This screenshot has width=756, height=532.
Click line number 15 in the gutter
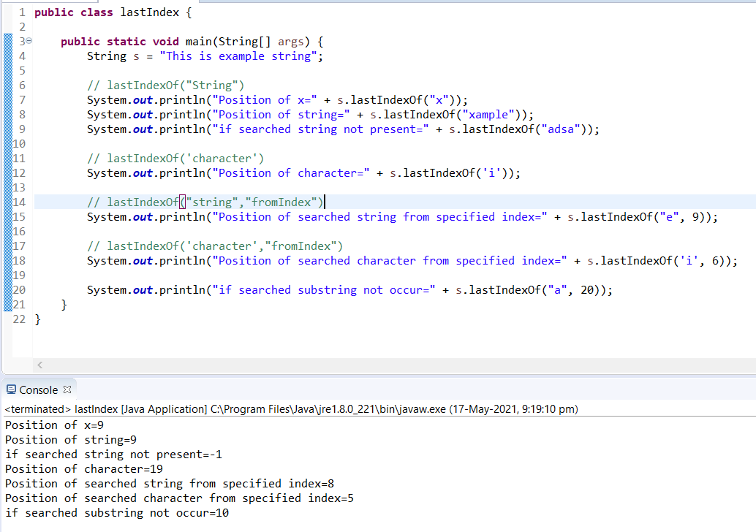point(19,217)
